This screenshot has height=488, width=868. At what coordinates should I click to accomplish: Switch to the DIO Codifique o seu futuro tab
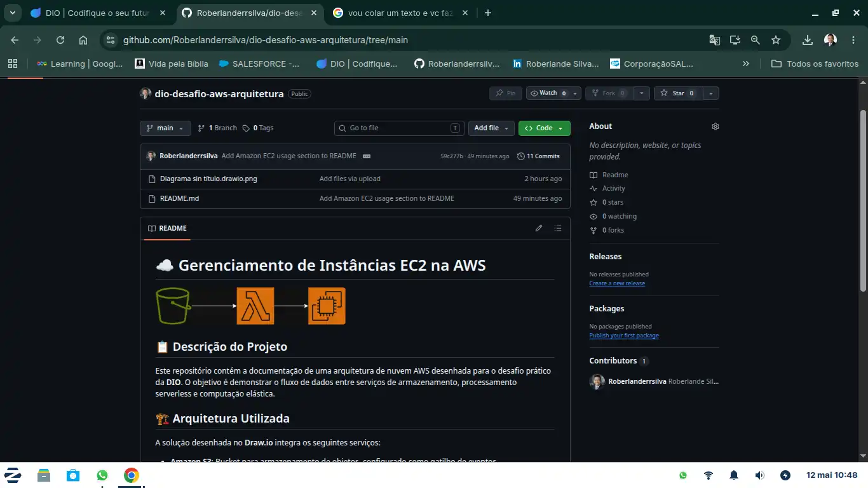(98, 13)
